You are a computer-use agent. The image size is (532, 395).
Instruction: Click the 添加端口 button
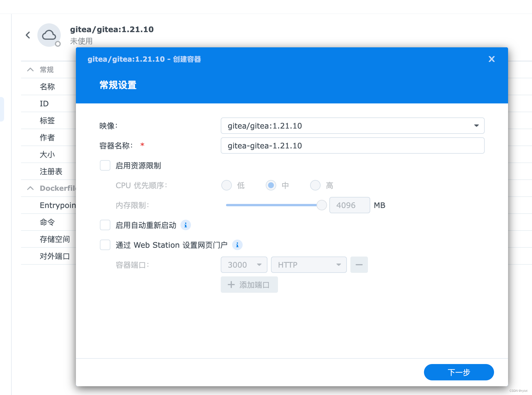pos(249,285)
